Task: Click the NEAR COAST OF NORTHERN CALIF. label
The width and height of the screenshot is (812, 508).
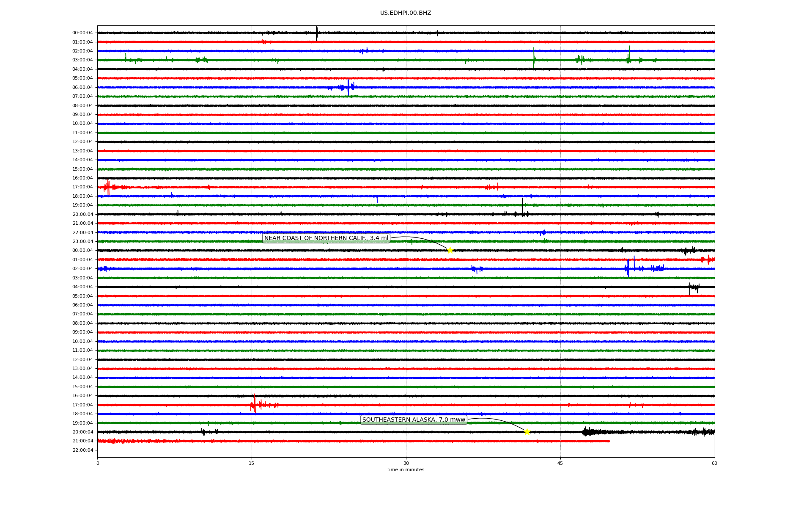Action: click(326, 238)
